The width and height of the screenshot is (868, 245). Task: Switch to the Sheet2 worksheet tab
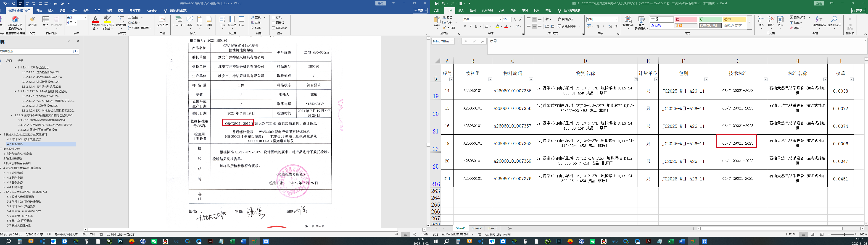[476, 228]
